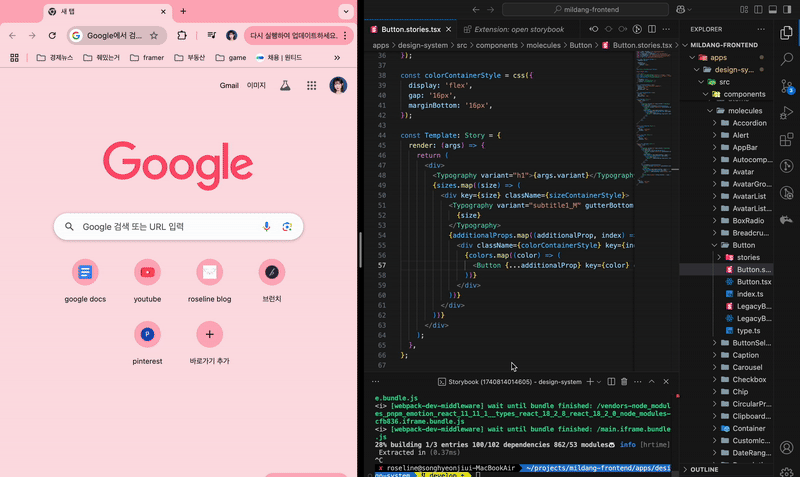Select the new tab in Chrome

pos(107,11)
